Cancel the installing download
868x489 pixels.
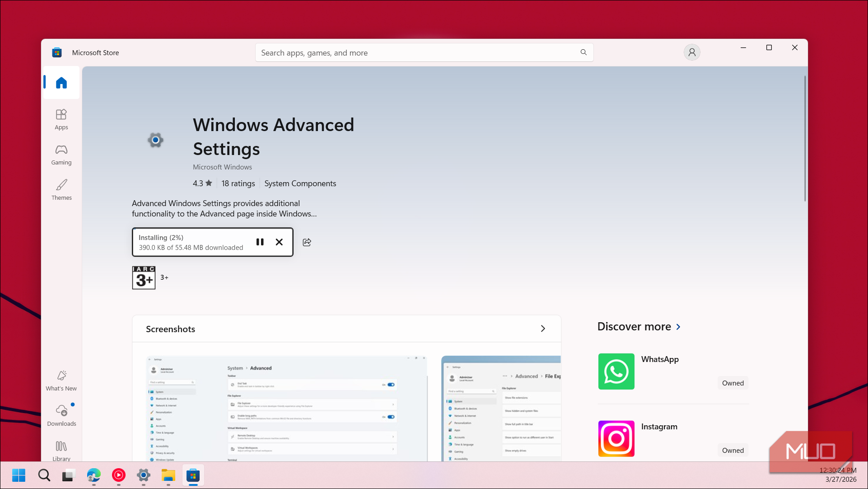point(279,242)
